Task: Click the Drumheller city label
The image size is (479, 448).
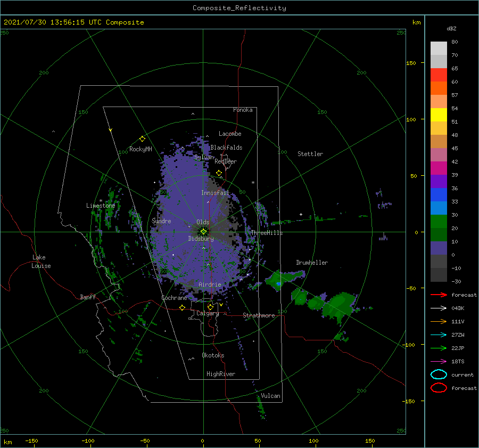Action: point(312,263)
